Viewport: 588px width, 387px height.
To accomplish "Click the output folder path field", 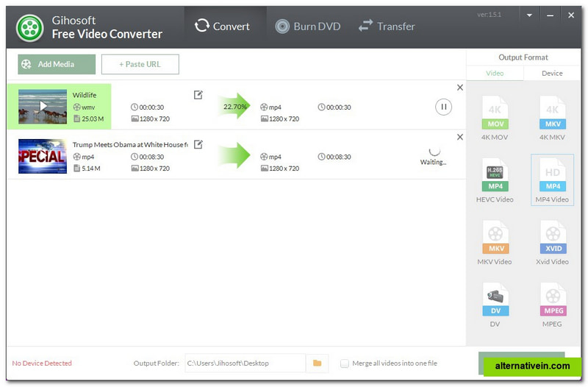I will pos(243,363).
